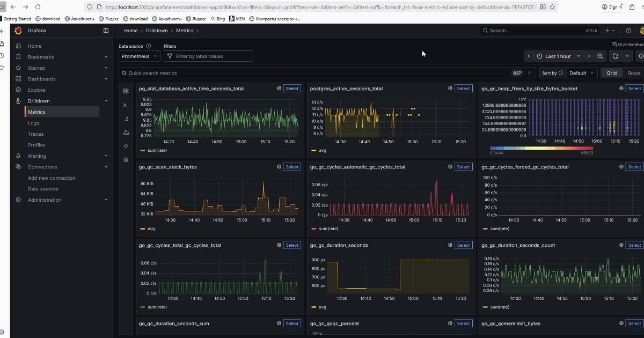This screenshot has width=644, height=338.
Task: Open Traces under Drilldown
Action: [x=36, y=134]
